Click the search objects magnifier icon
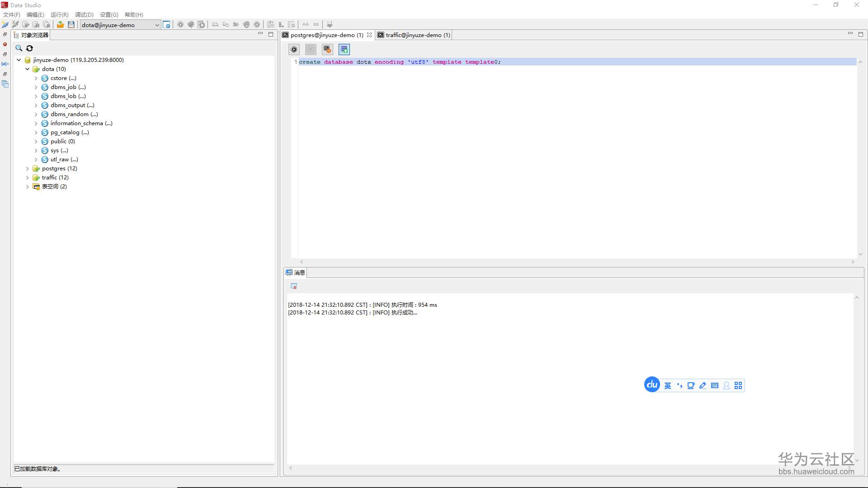 pyautogui.click(x=19, y=48)
